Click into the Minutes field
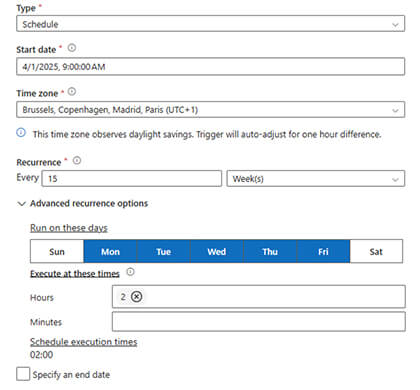The width and height of the screenshot is (420, 390). click(259, 321)
